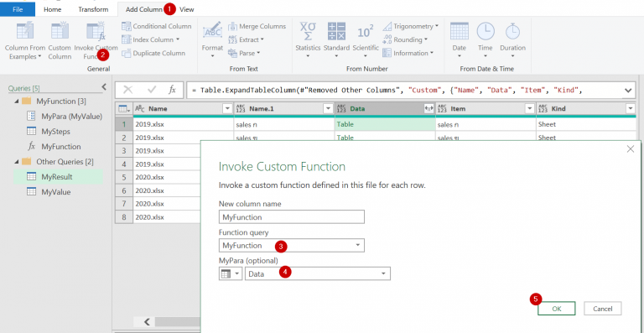Open the Information dropdown
644x333 pixels.
point(408,54)
